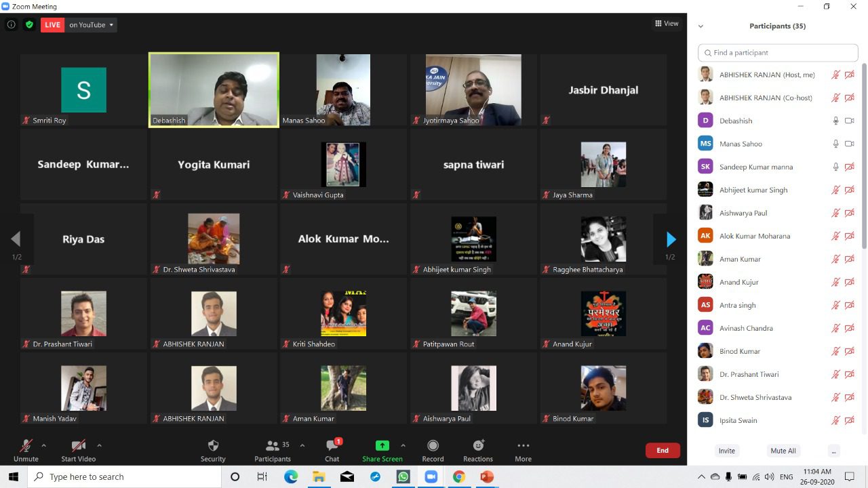Open audio options arrow next to Unmute

43,445
